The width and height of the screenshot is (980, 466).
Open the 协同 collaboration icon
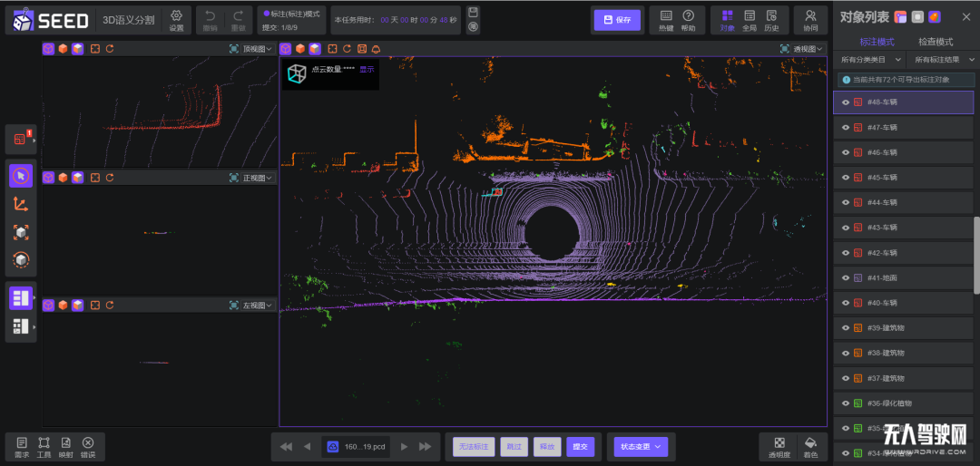pyautogui.click(x=810, y=20)
